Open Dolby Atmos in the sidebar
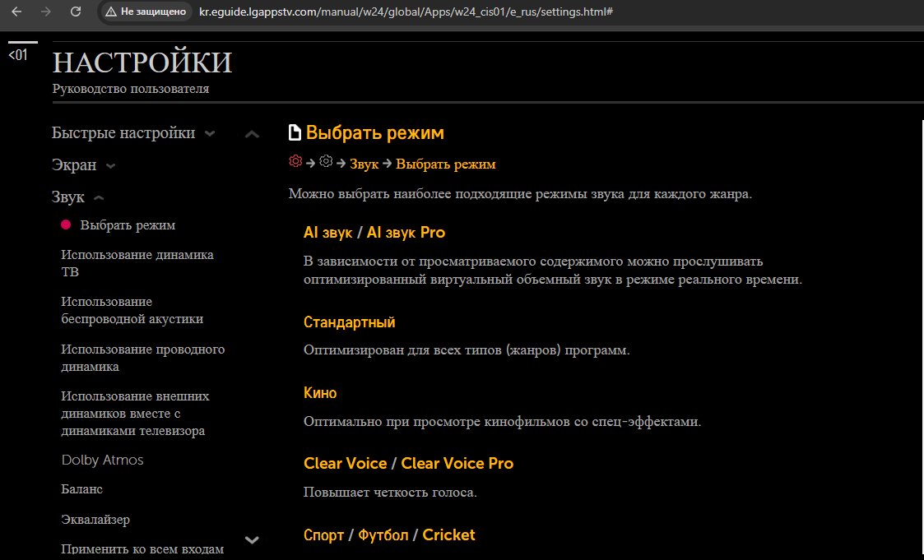 coord(102,460)
